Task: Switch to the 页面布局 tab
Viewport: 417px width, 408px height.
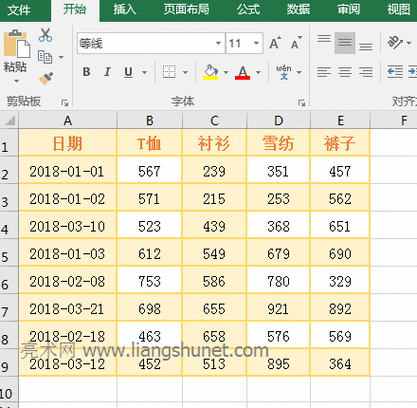Action: point(187,10)
